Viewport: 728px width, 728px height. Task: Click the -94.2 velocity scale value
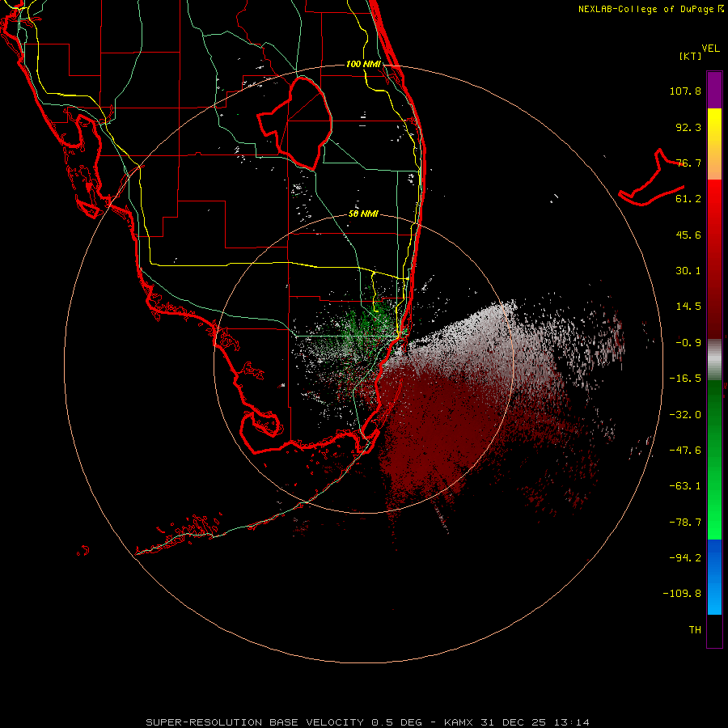[x=685, y=558]
